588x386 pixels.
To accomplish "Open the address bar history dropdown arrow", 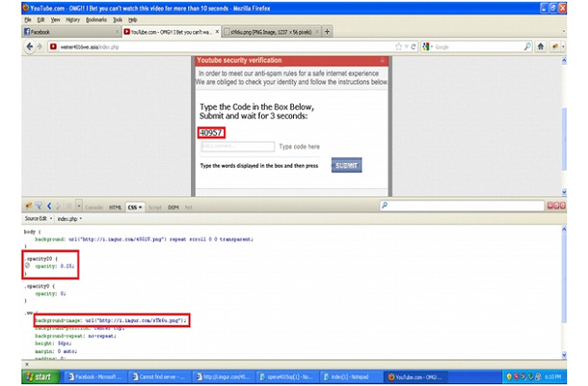I will pos(406,46).
